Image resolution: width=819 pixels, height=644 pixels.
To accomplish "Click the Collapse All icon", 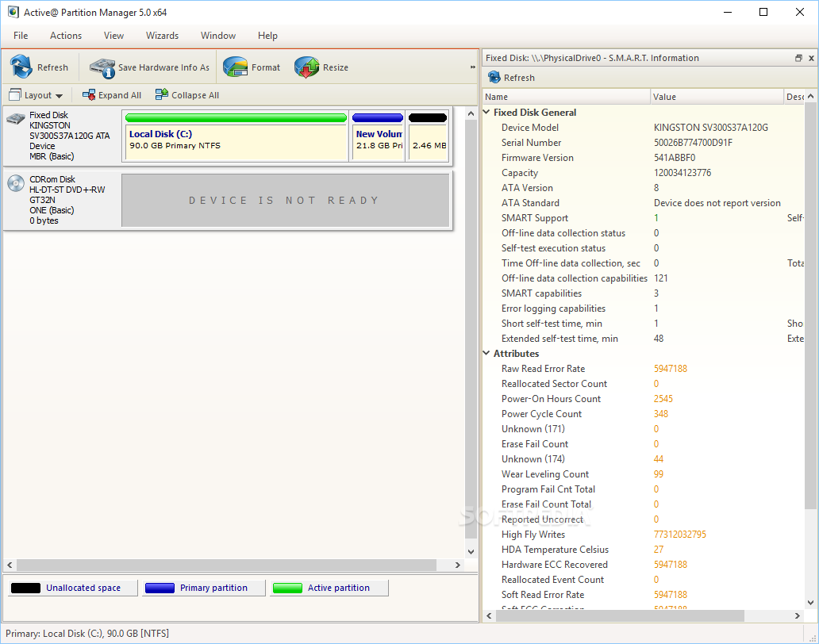I will click(161, 94).
